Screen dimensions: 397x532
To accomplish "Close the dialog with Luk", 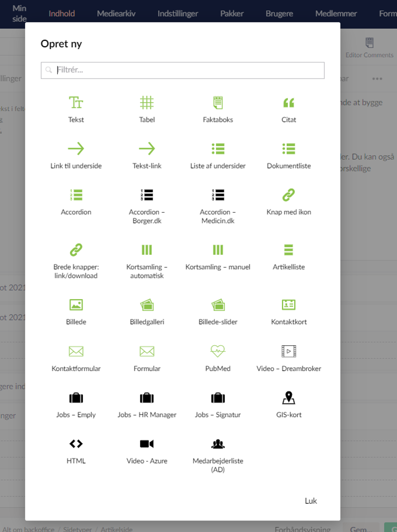I will tap(311, 501).
